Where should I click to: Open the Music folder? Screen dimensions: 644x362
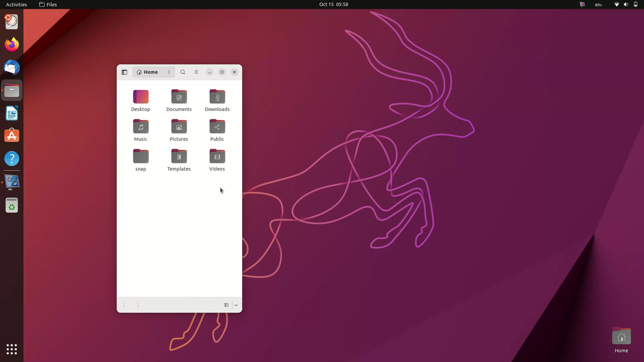(x=140, y=130)
